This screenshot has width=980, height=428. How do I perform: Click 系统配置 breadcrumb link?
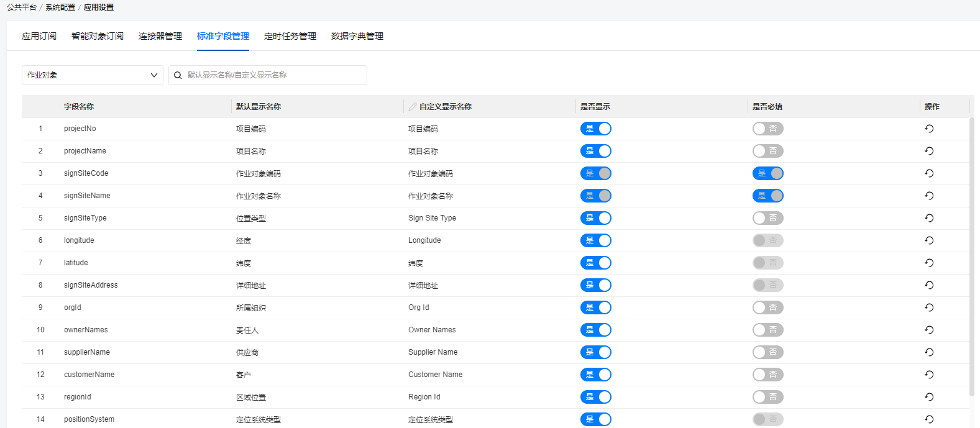[60, 7]
